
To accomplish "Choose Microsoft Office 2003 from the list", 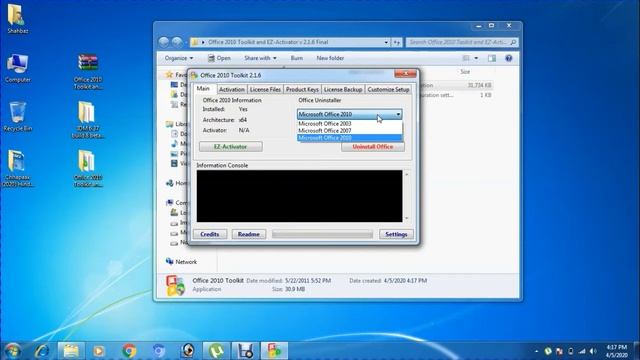I will pos(349,123).
